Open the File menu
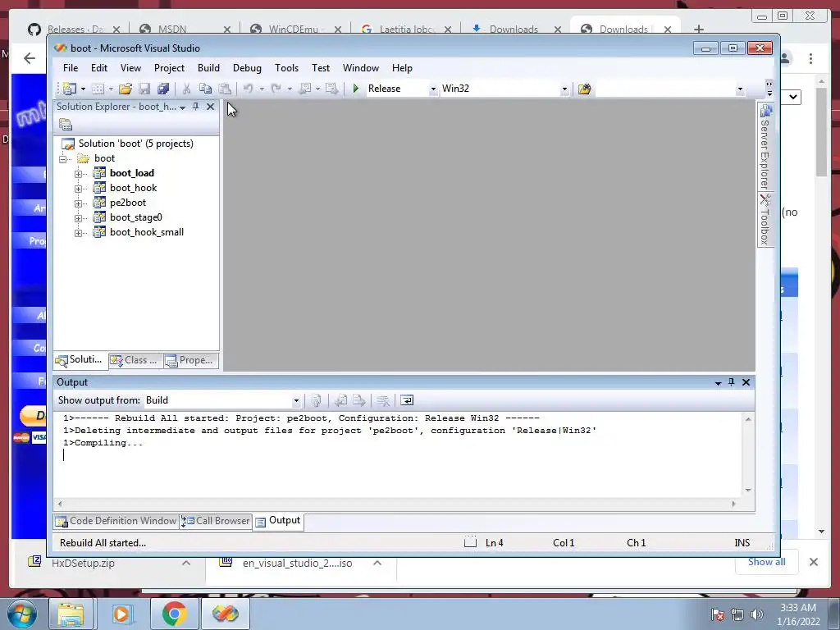This screenshot has height=630, width=840. pyautogui.click(x=71, y=68)
